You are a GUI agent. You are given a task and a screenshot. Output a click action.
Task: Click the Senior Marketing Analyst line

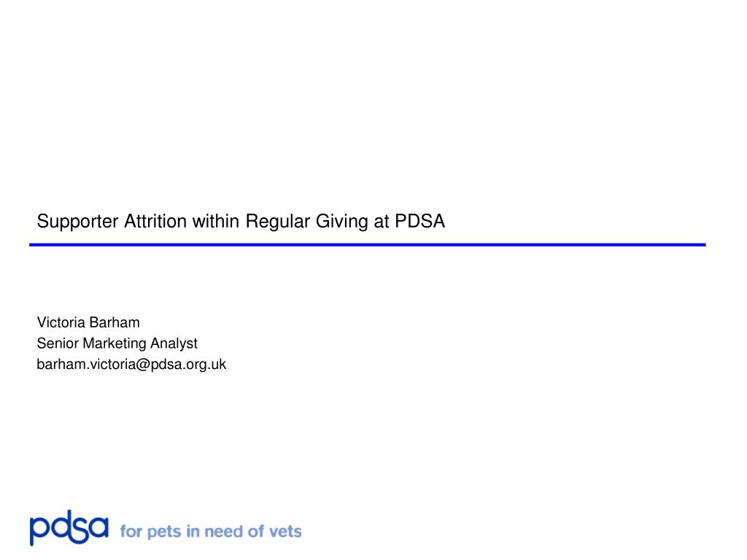[x=117, y=343]
